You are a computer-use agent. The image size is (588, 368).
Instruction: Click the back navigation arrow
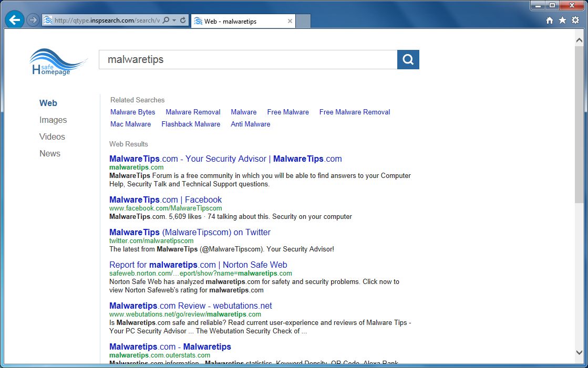coord(14,19)
